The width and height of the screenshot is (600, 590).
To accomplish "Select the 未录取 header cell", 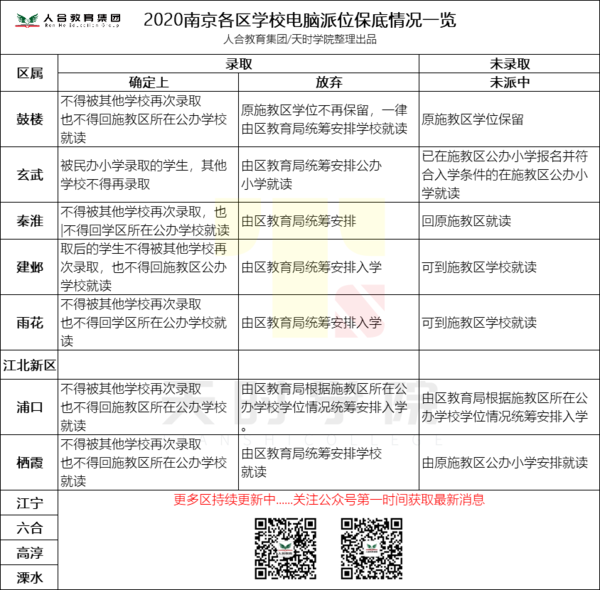I will click(x=509, y=64).
